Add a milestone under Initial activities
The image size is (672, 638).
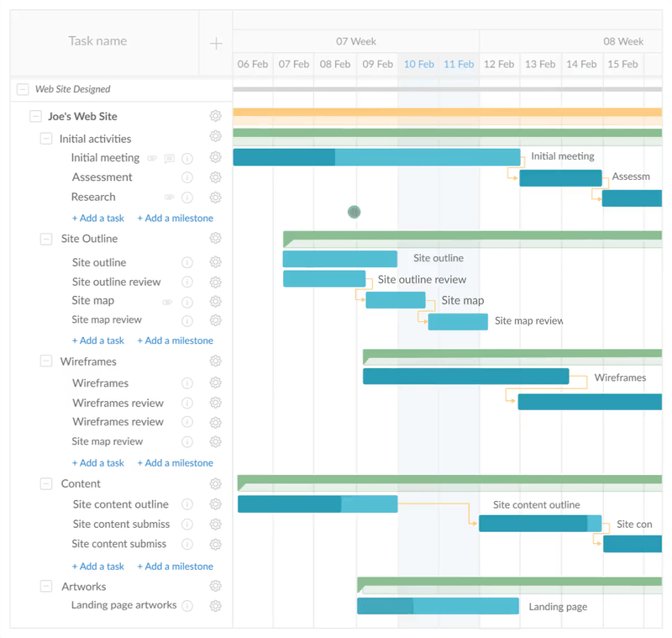pyautogui.click(x=176, y=219)
